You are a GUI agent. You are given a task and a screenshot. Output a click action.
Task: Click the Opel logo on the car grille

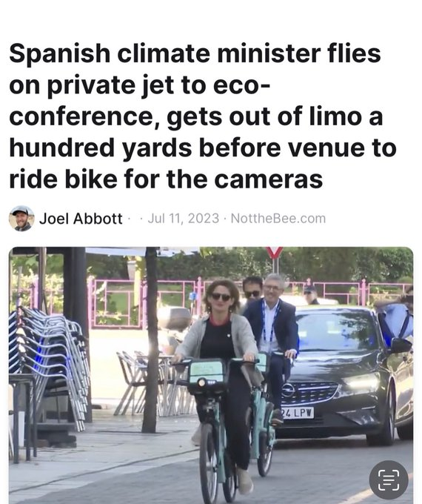(x=288, y=390)
